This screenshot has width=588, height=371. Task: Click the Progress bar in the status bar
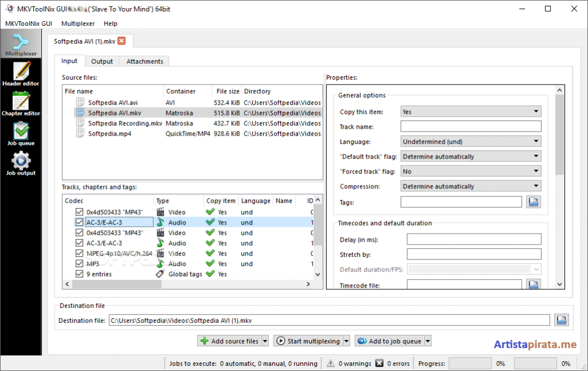click(x=470, y=363)
